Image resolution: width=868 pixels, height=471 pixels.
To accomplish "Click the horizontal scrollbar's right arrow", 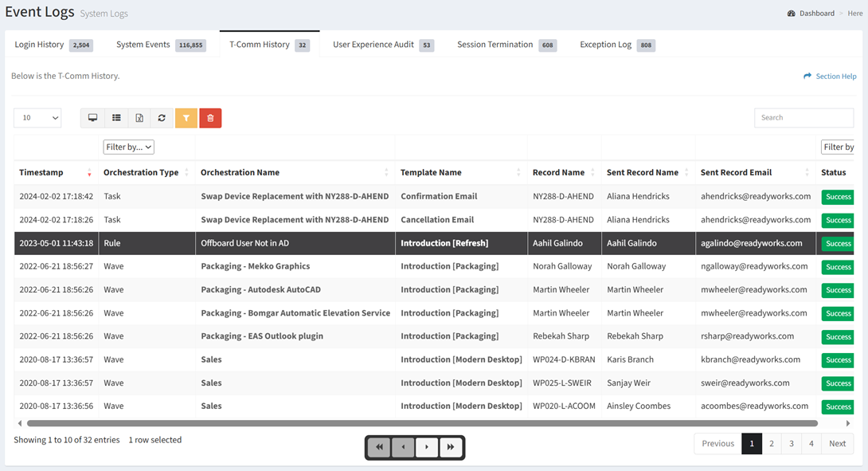I will click(848, 423).
